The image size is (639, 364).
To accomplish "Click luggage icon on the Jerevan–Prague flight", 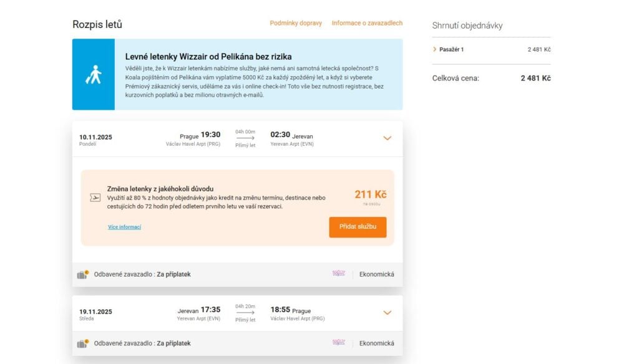I will click(83, 343).
